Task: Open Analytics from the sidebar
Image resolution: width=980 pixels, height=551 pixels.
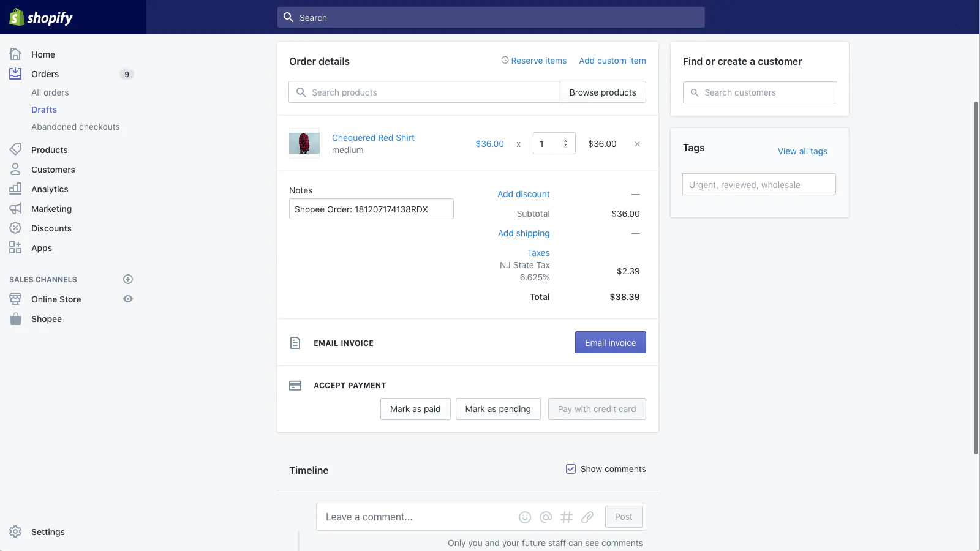Action: [50, 189]
